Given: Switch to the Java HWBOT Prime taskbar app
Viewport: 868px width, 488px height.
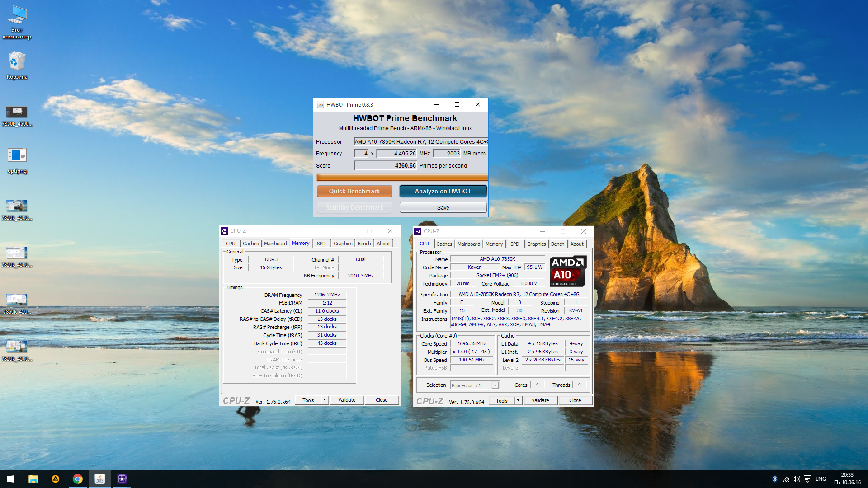Looking at the screenshot, I should [99, 479].
